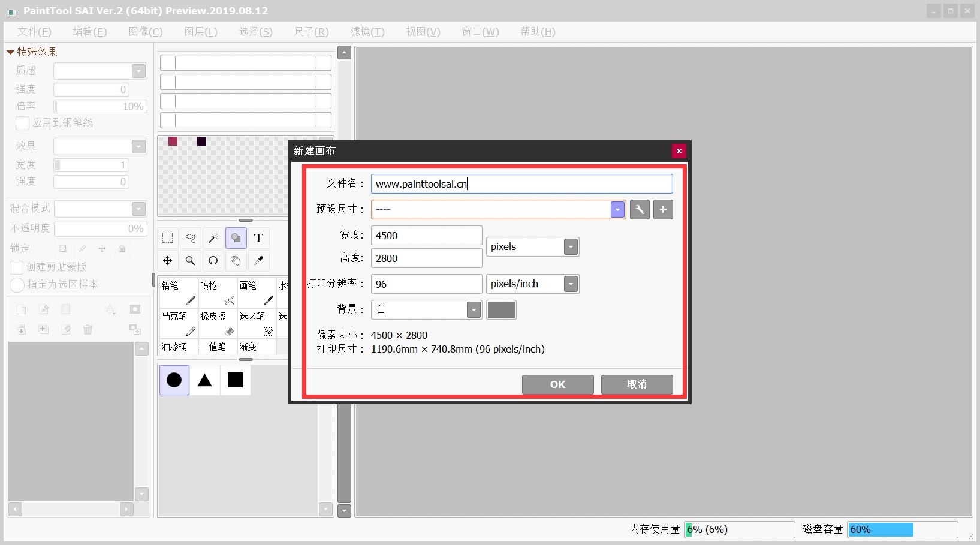This screenshot has height=545, width=980.
Task: Select the rectangular selection tool
Action: coord(168,238)
